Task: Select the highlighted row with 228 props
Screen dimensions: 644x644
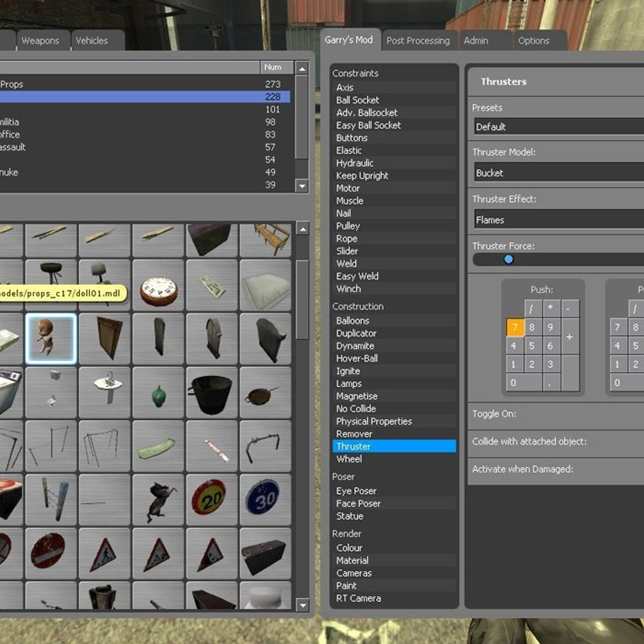Action: pos(145,97)
